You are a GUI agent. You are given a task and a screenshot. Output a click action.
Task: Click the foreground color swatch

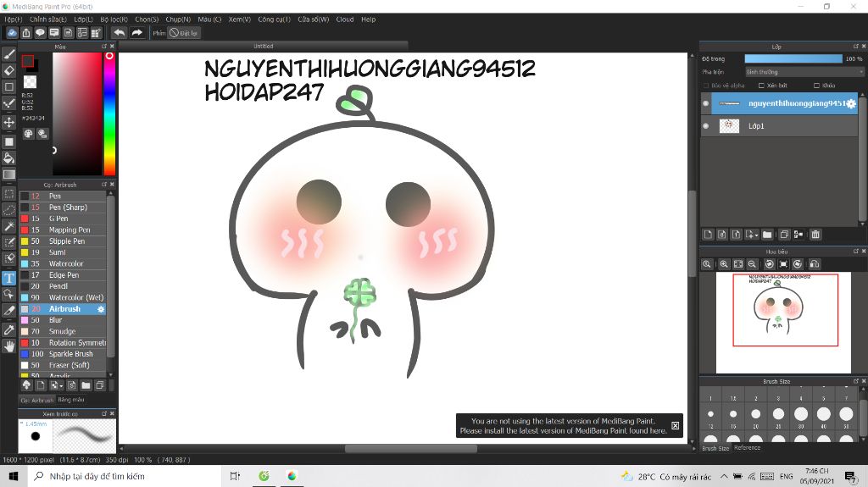(x=28, y=61)
